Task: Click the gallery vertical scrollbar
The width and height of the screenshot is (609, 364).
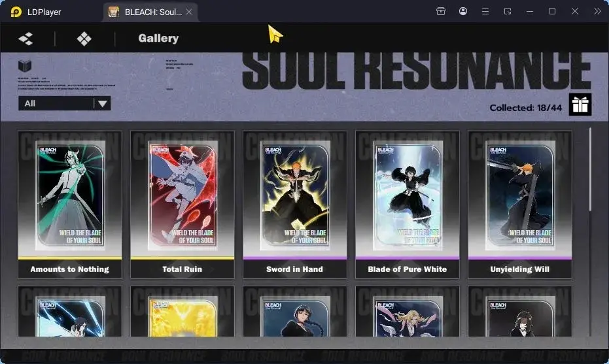Action: 590,169
